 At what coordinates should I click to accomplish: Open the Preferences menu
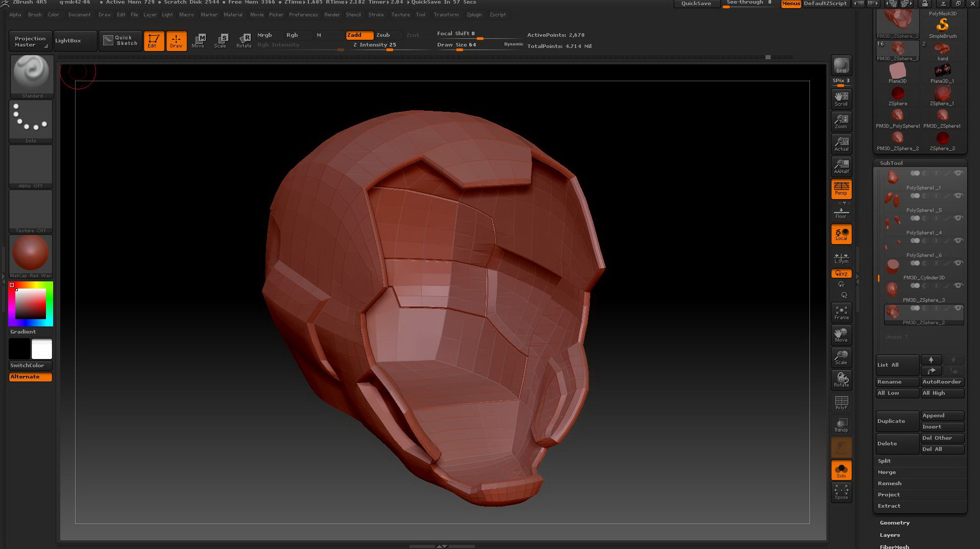(x=303, y=14)
